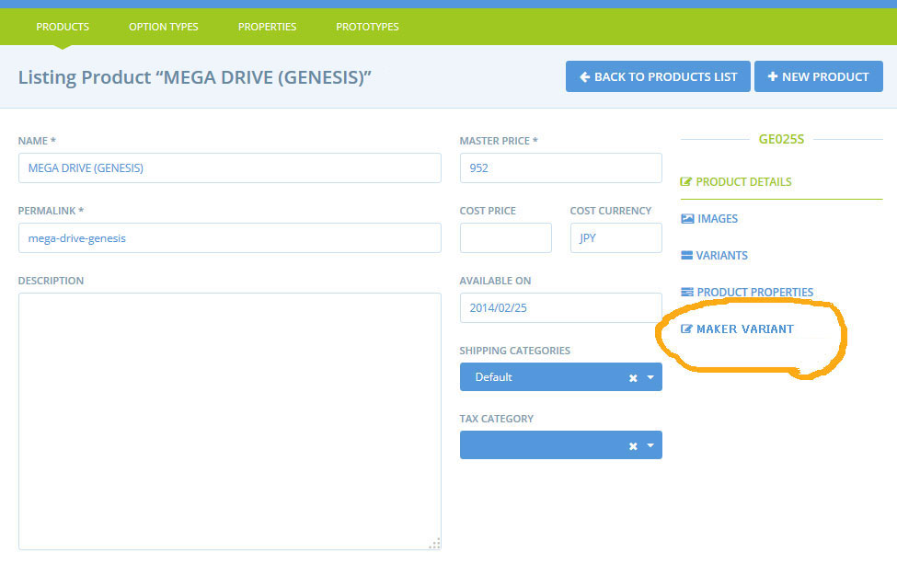Click inside the Description text area
Image resolution: width=897 pixels, height=588 pixels.
pyautogui.click(x=229, y=421)
